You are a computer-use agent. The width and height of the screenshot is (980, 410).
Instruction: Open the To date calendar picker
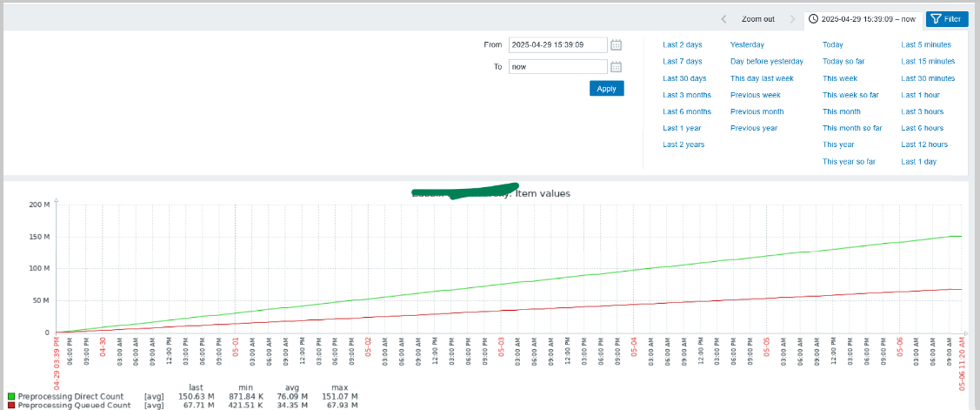click(616, 67)
